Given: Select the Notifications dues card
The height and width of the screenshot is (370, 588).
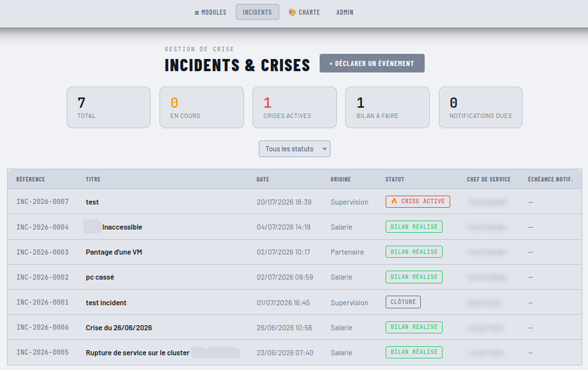Looking at the screenshot, I should [x=480, y=107].
